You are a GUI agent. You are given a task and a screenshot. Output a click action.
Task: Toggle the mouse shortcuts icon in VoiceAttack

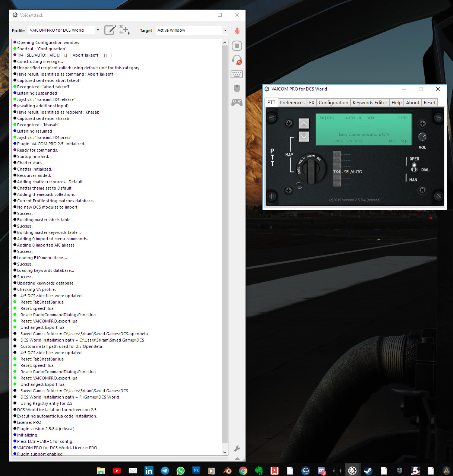(237, 88)
